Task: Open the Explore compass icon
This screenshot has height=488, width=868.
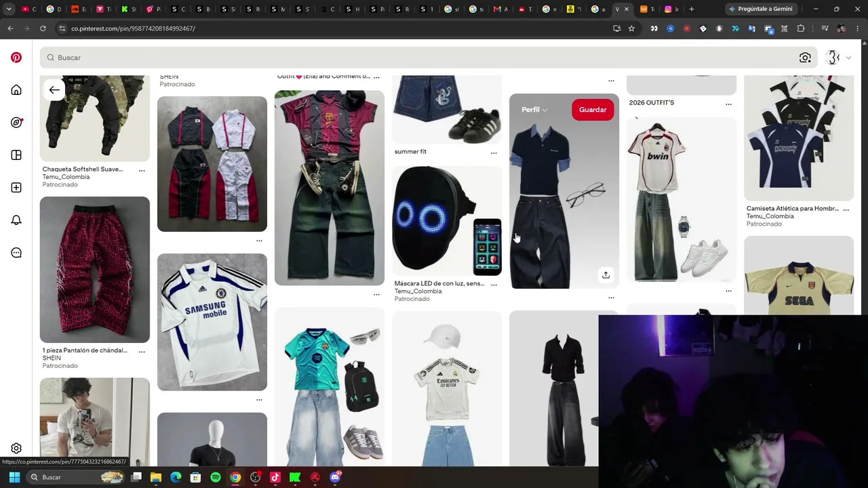Action: 16,123
